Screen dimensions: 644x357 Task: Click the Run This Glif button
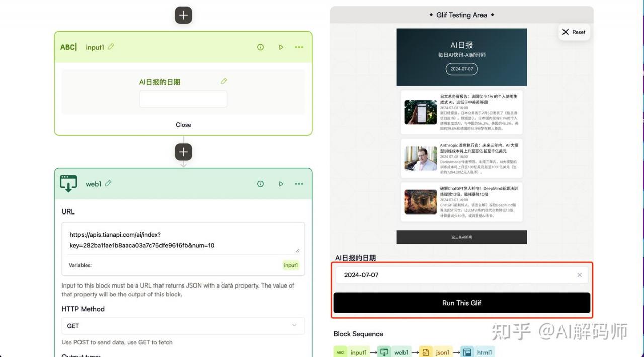(462, 303)
